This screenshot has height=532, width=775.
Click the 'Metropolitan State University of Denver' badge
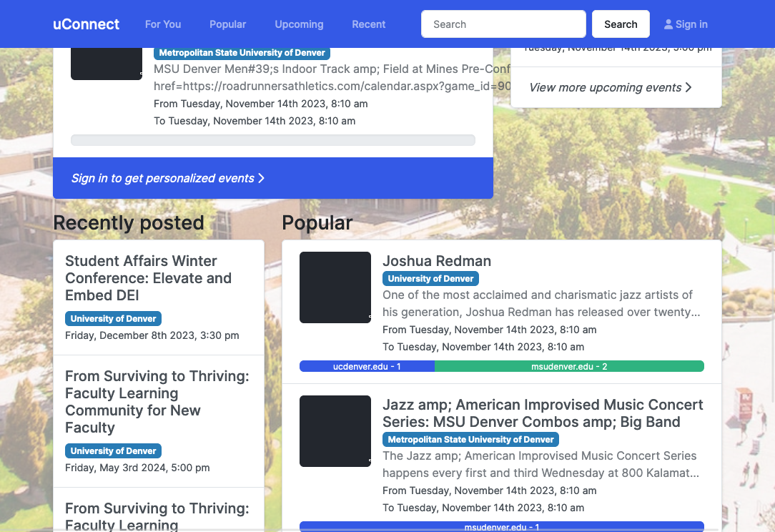coord(471,439)
